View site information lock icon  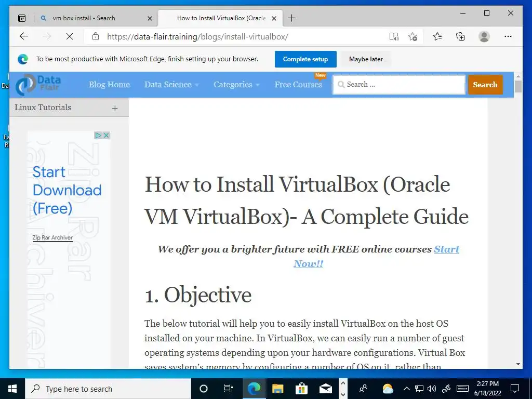(96, 36)
